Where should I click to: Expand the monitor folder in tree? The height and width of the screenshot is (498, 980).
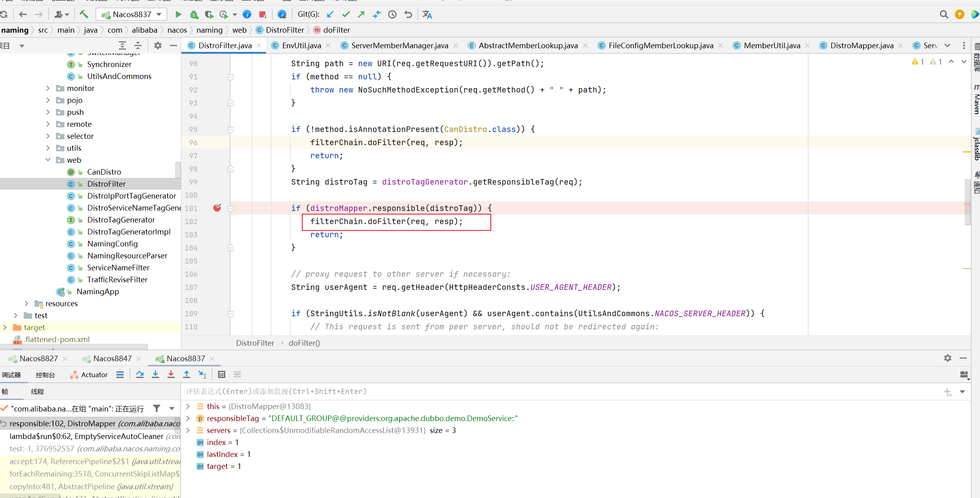(x=48, y=88)
